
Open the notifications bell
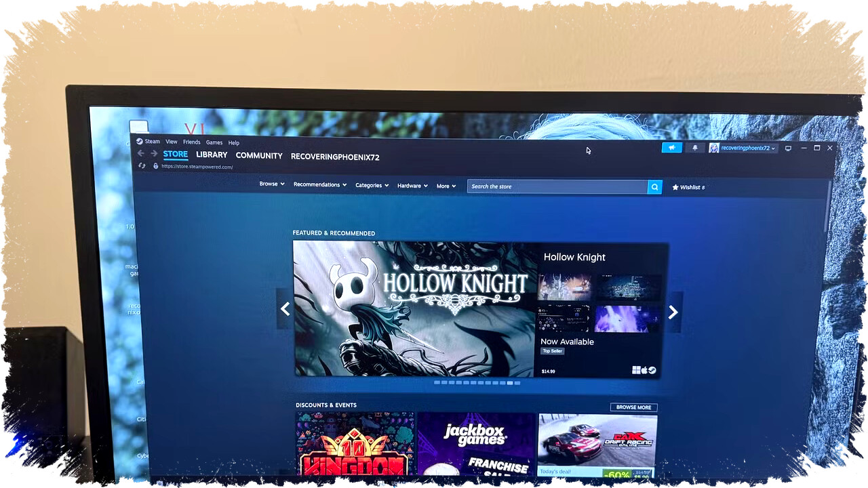point(694,148)
